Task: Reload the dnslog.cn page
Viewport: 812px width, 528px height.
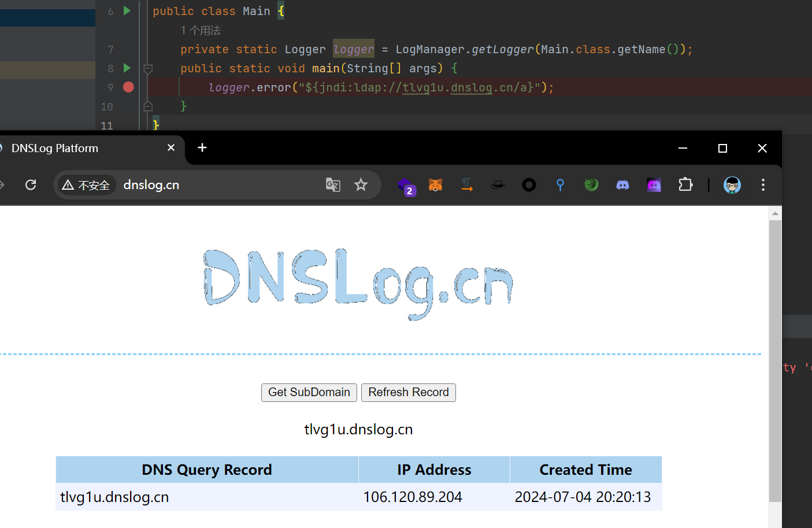Action: point(31,185)
